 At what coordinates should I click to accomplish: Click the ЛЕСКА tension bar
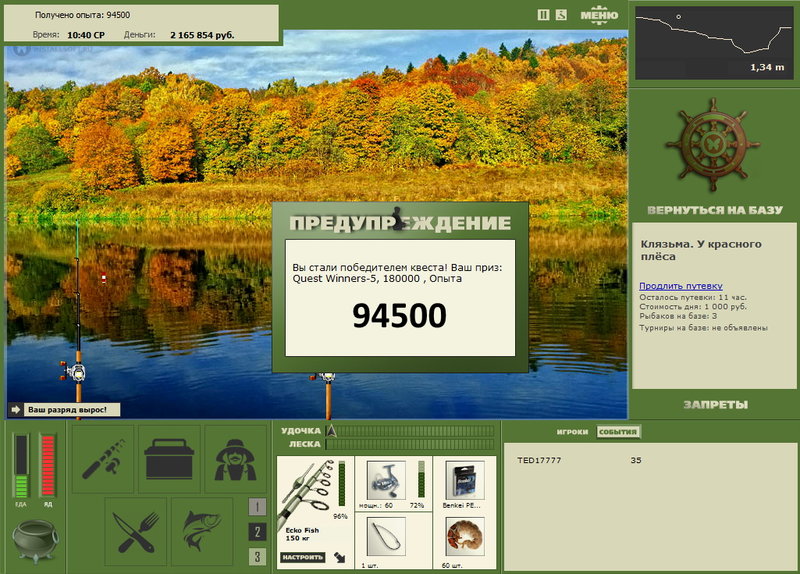click(410, 444)
